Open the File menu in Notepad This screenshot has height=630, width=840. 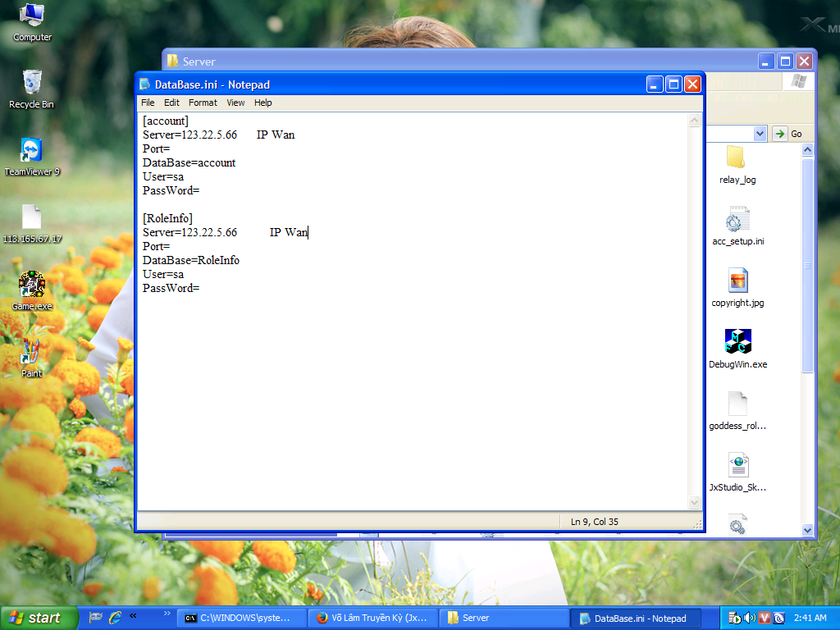pos(148,103)
